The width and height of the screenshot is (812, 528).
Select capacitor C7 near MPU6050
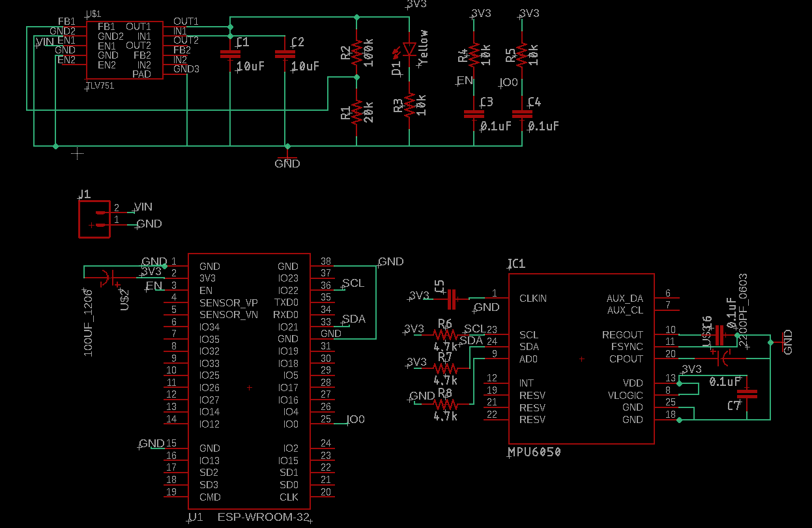click(747, 394)
